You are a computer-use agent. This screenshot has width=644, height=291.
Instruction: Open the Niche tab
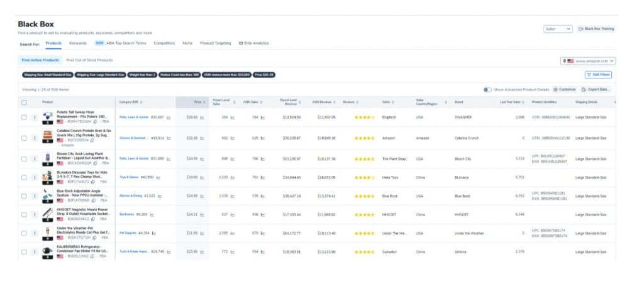[187, 43]
